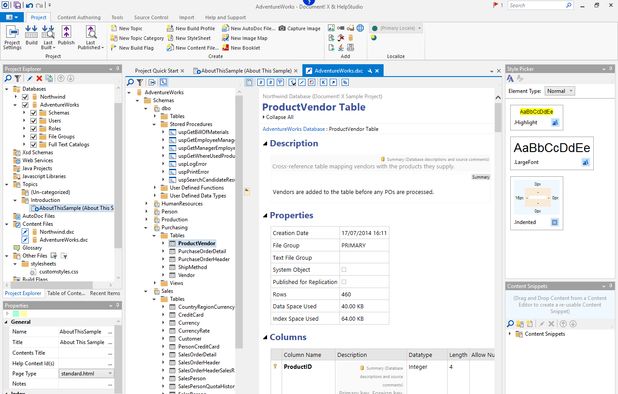Create a New Booklet
The height and width of the screenshot is (394, 618).
tap(241, 48)
